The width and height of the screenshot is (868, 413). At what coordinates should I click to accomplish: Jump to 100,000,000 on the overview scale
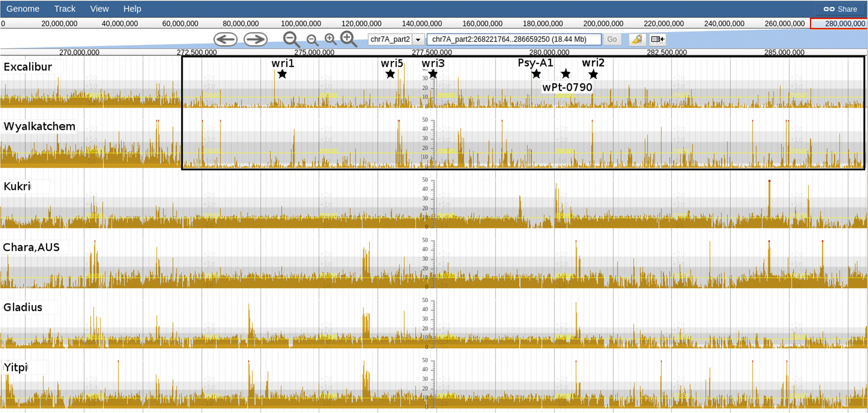click(301, 24)
